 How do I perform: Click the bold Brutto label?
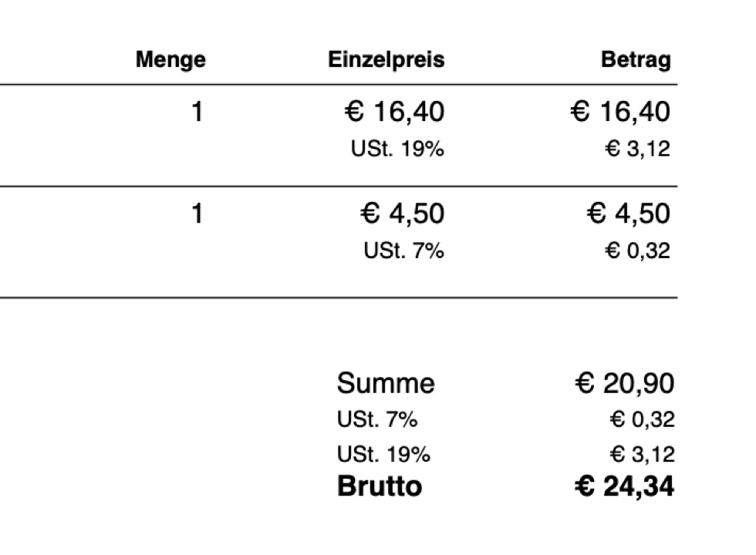coord(380,487)
